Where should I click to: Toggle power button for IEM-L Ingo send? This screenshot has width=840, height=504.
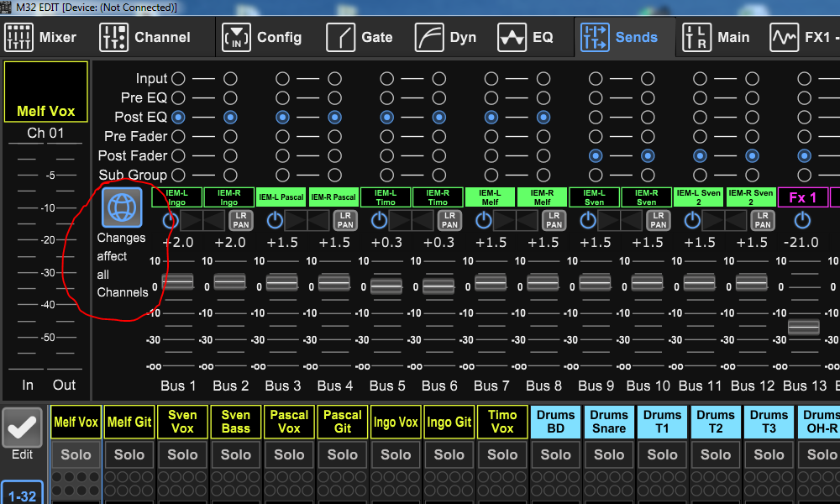point(171,220)
